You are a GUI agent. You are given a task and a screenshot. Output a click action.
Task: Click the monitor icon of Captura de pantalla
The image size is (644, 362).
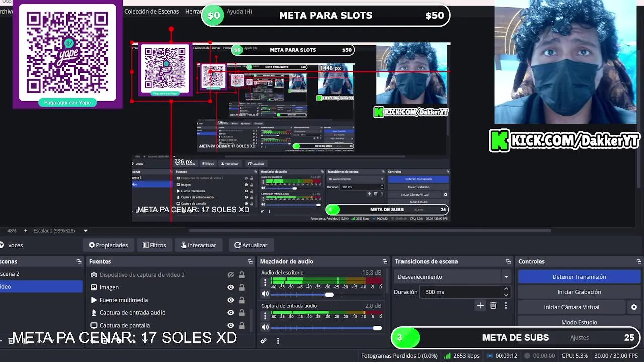click(94, 325)
